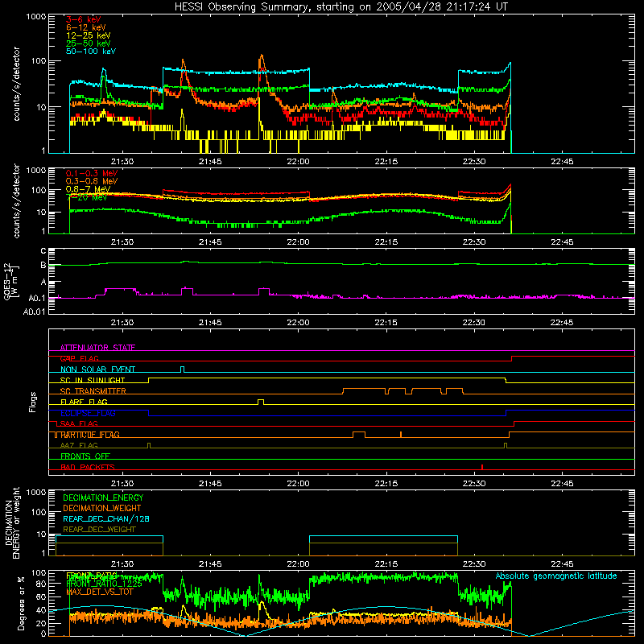The height and width of the screenshot is (644, 644).
Task: Click the Absolute geomagnetic latitude label
Action: (556, 576)
